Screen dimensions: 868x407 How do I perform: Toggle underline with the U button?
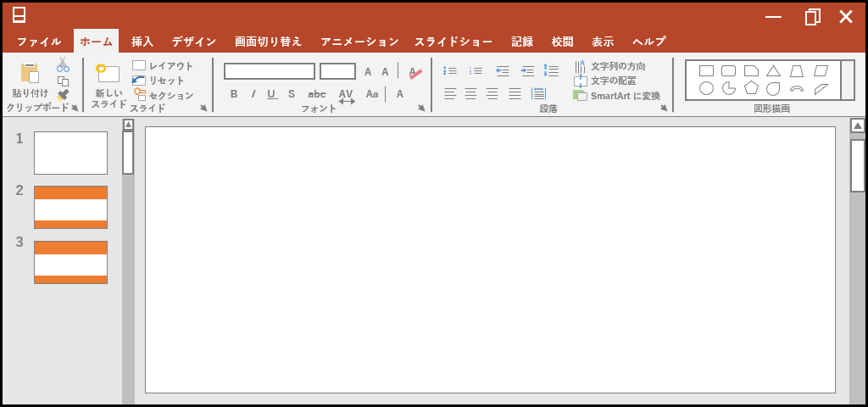click(x=272, y=94)
